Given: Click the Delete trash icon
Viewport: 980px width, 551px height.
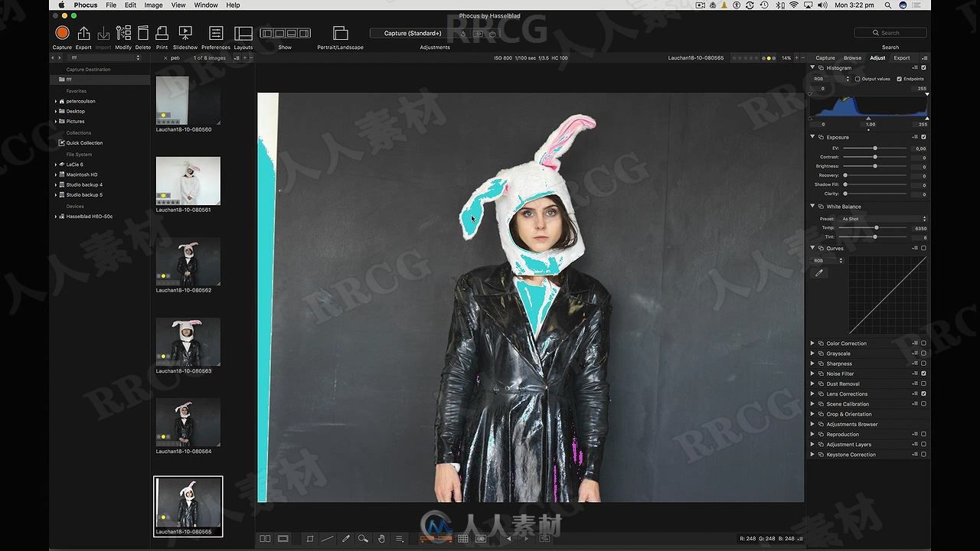Looking at the screenshot, I should (x=143, y=33).
